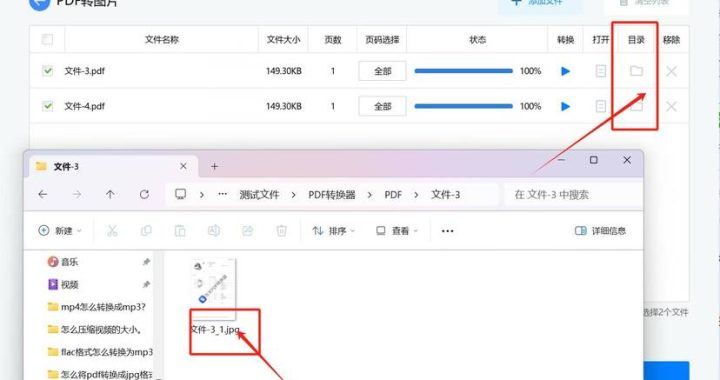This screenshot has height=380, width=720.
Task: Click the This PC monitor icon in address bar
Action: 180,195
